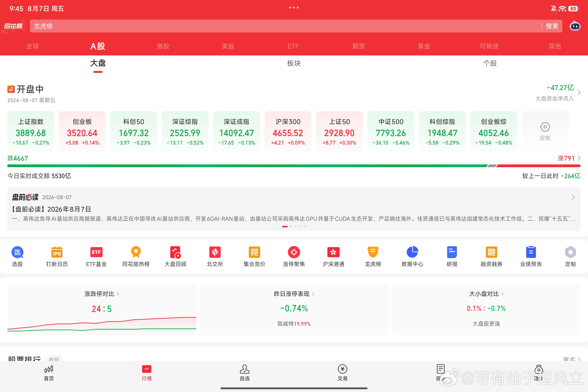The width and height of the screenshot is (588, 392).
Task: Tap the 定制 customize index card
Action: (545, 131)
